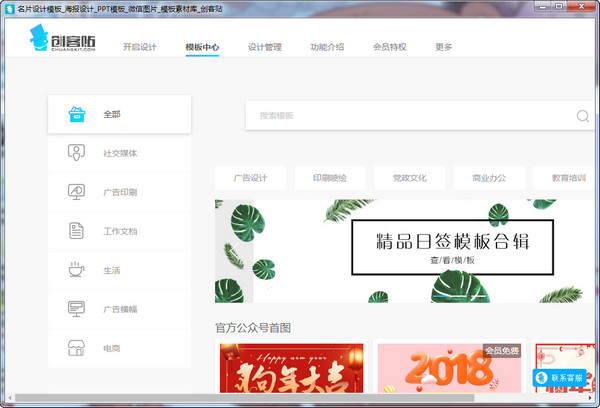Click the 电商 storefront icon
This screenshot has height=408, width=600.
point(76,348)
